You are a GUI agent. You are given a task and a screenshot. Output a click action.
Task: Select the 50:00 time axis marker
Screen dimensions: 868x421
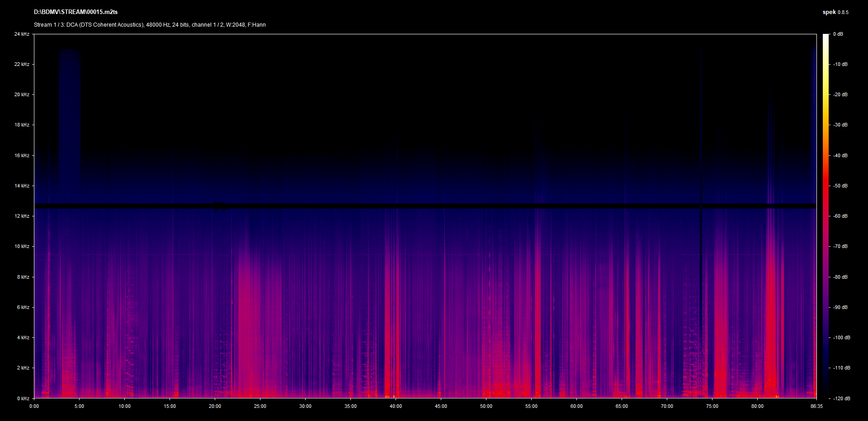tap(486, 406)
